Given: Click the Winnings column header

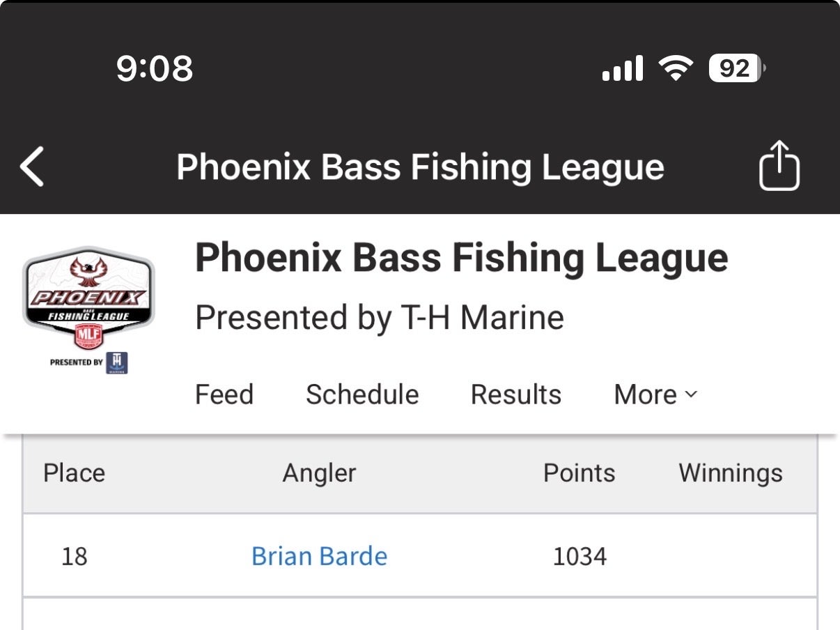Looking at the screenshot, I should (731, 473).
